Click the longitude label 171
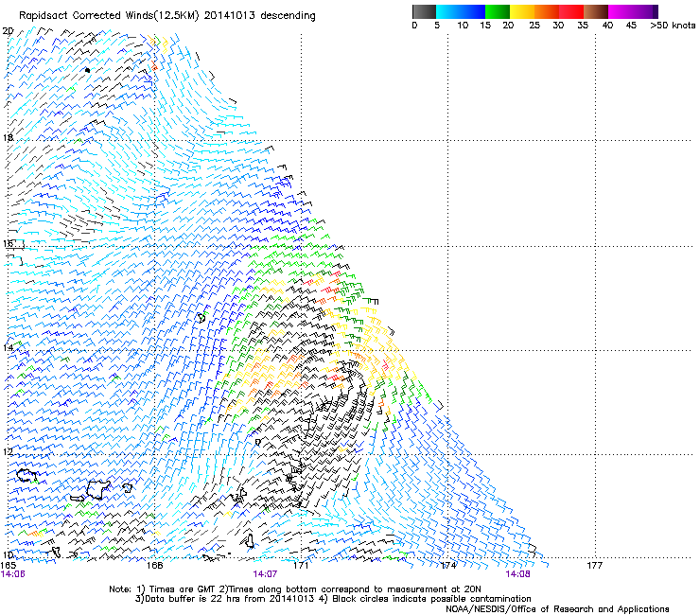Image resolution: width=700 pixels, height=615 pixels. point(301,566)
